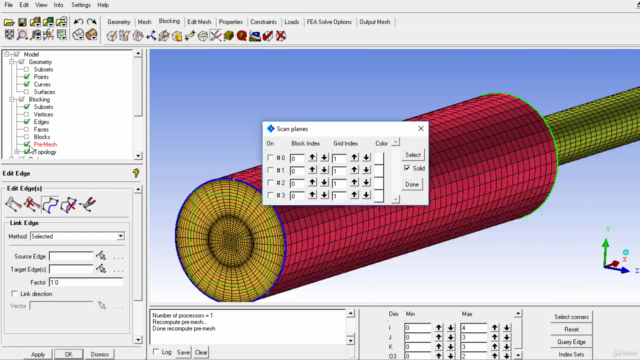
Task: Click the Source Edge select picker icon
Action: [101, 256]
